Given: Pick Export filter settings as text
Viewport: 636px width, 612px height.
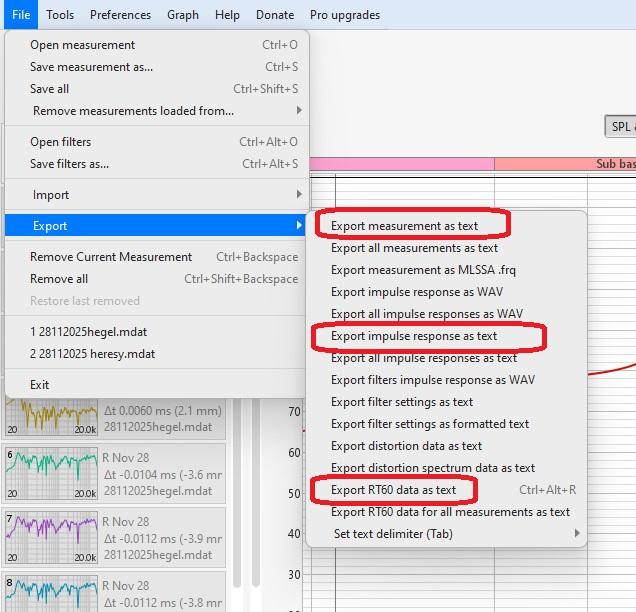Looking at the screenshot, I should coord(402,402).
